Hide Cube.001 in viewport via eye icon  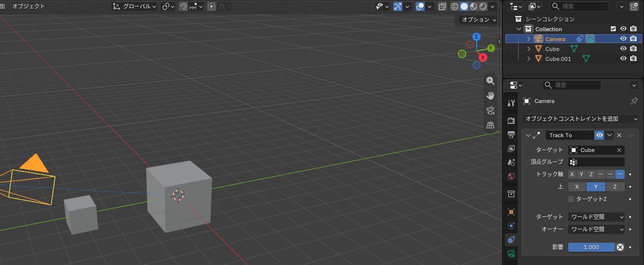(x=624, y=58)
